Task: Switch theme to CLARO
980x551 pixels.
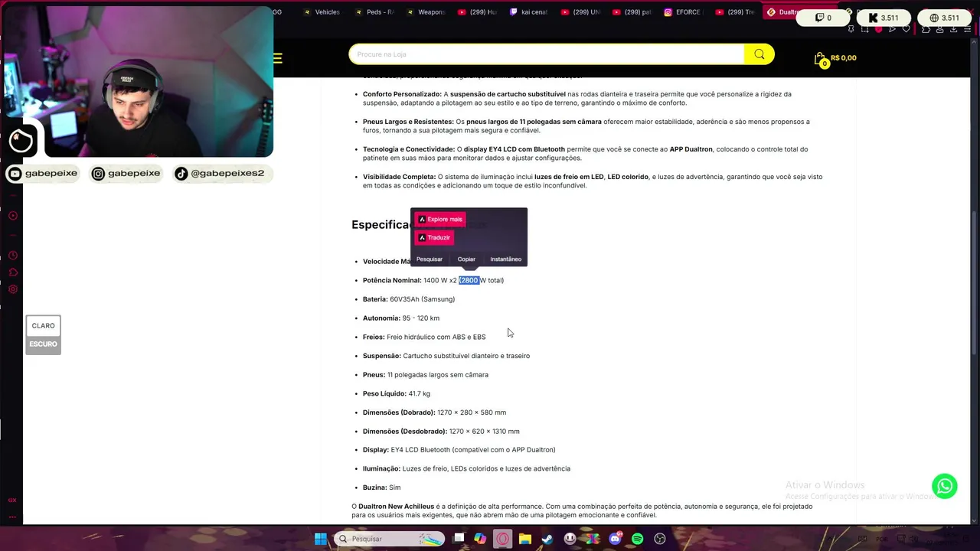Action: click(43, 326)
